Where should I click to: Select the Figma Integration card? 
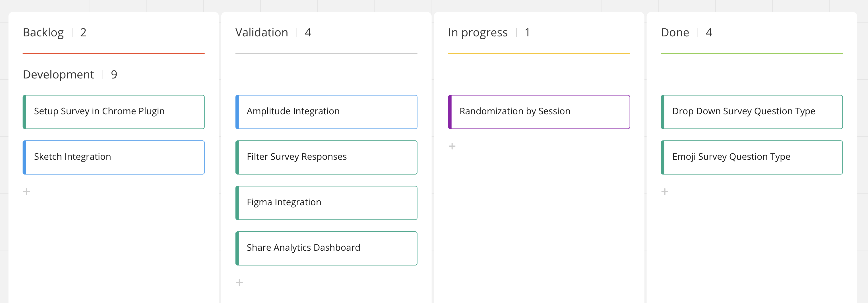click(326, 203)
